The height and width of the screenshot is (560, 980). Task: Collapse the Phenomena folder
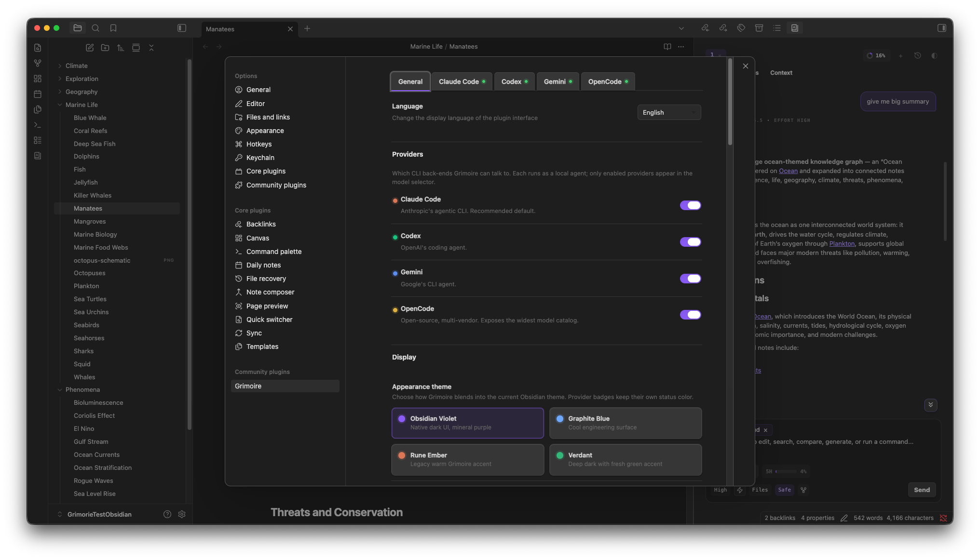click(82, 389)
